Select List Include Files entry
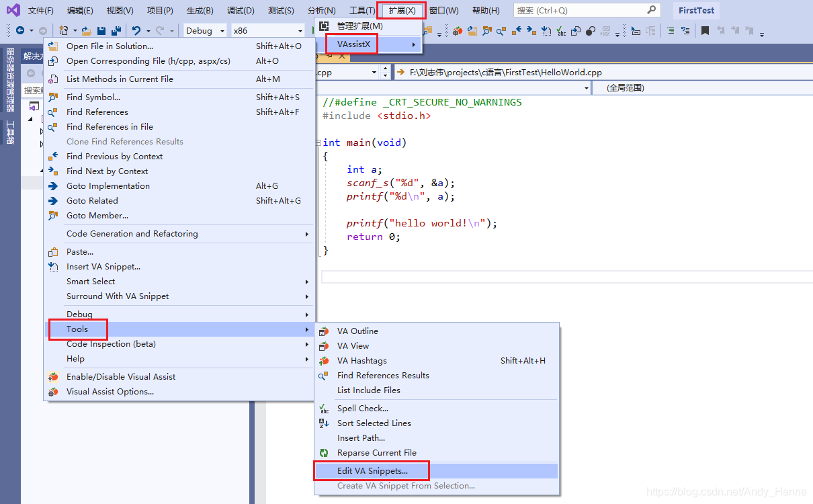This screenshot has width=813, height=504. [437, 390]
